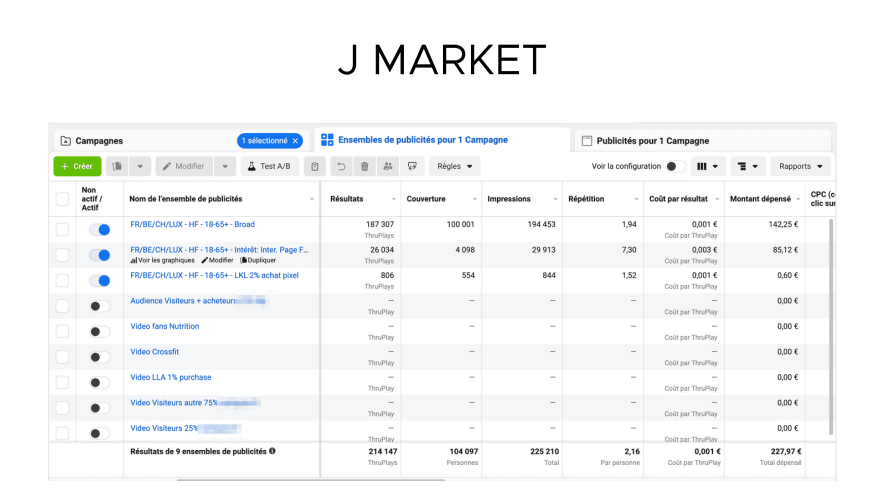Click the feedback speech bubble icon

coord(412,166)
